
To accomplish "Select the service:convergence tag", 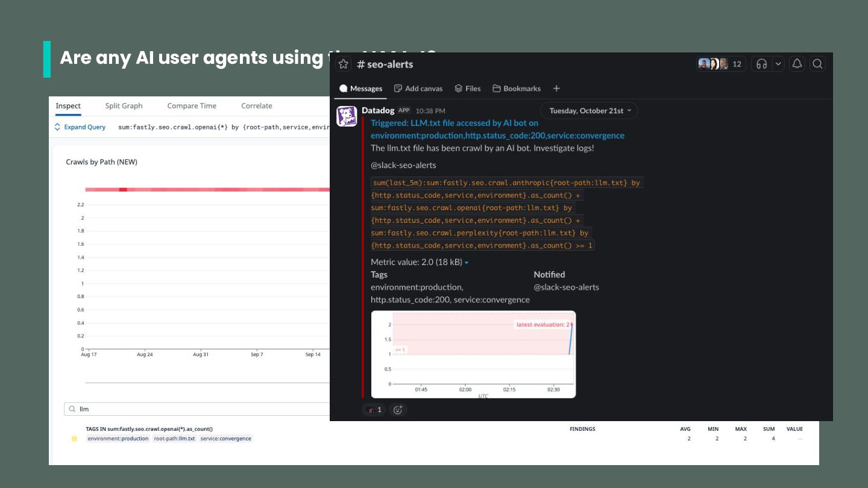I will pos(226,439).
